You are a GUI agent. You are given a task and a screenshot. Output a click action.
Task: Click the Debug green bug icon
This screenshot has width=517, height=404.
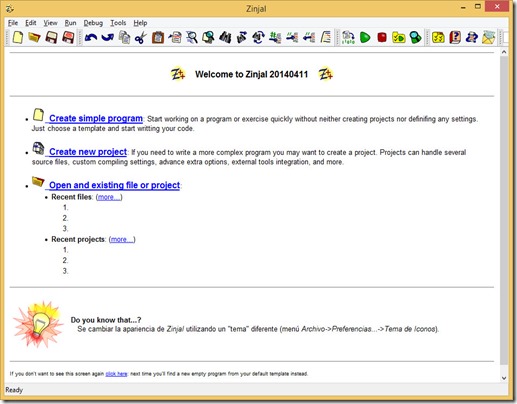pyautogui.click(x=415, y=37)
